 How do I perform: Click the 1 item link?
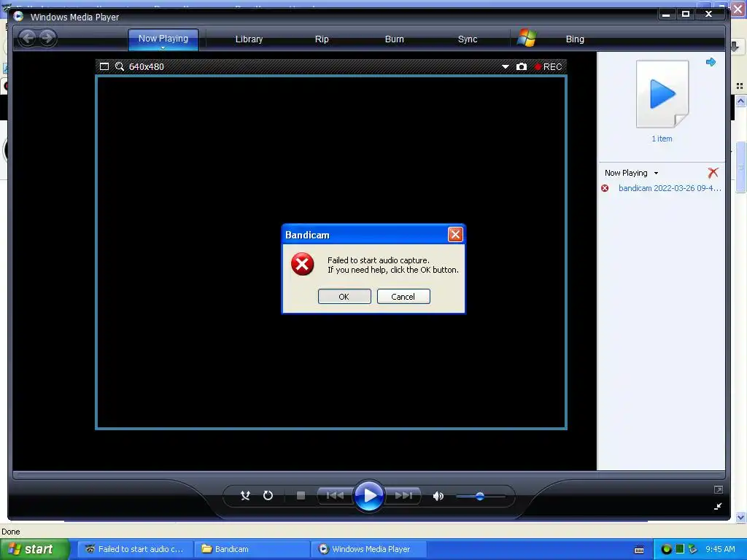(662, 139)
